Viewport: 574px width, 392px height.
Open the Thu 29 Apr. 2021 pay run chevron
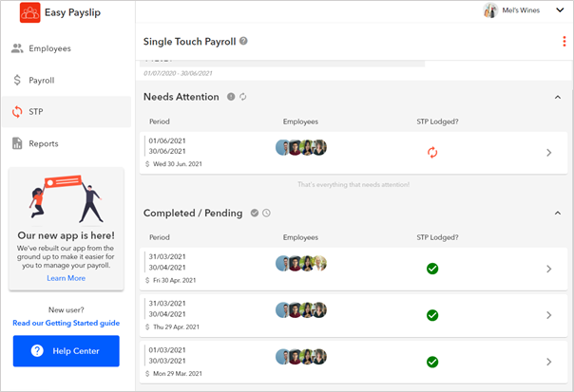tap(548, 315)
